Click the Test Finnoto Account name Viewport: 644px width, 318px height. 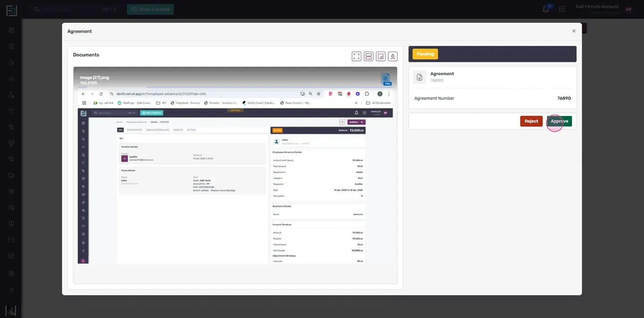point(597,7)
